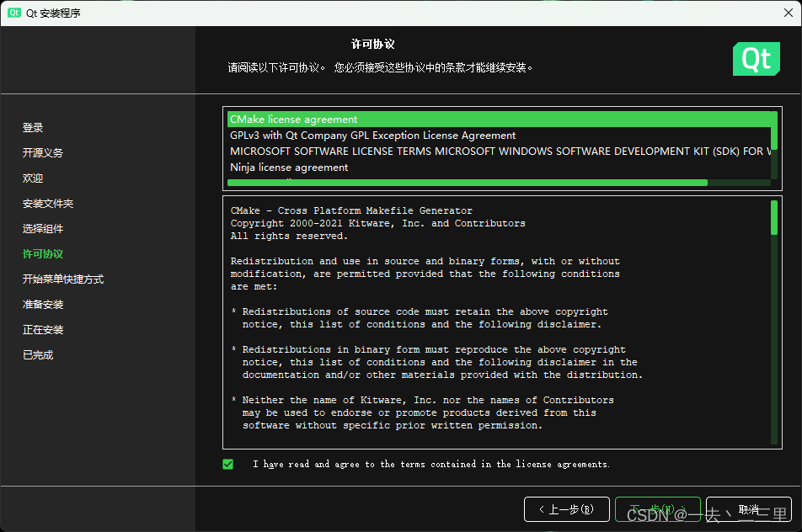The height and width of the screenshot is (532, 802).
Task: Click the 许可协议 page heading
Action: coord(373,44)
